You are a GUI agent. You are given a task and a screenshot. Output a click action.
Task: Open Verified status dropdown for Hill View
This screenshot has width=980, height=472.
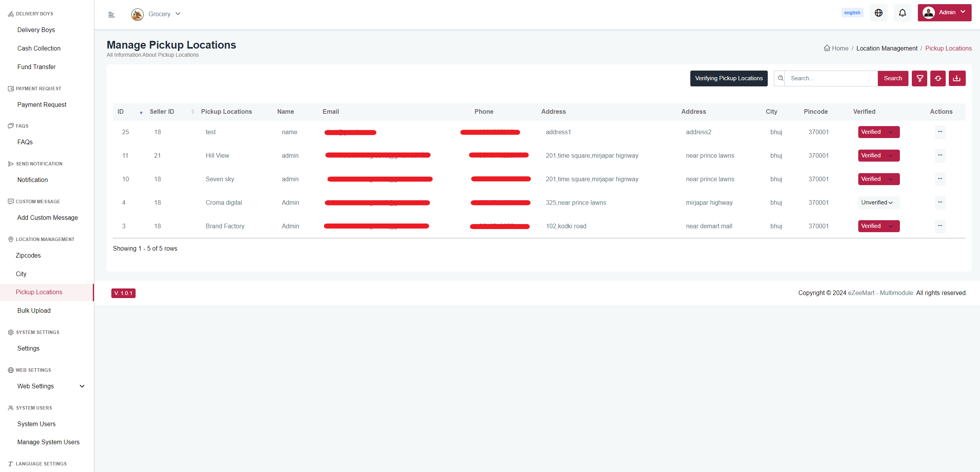pyautogui.click(x=879, y=155)
